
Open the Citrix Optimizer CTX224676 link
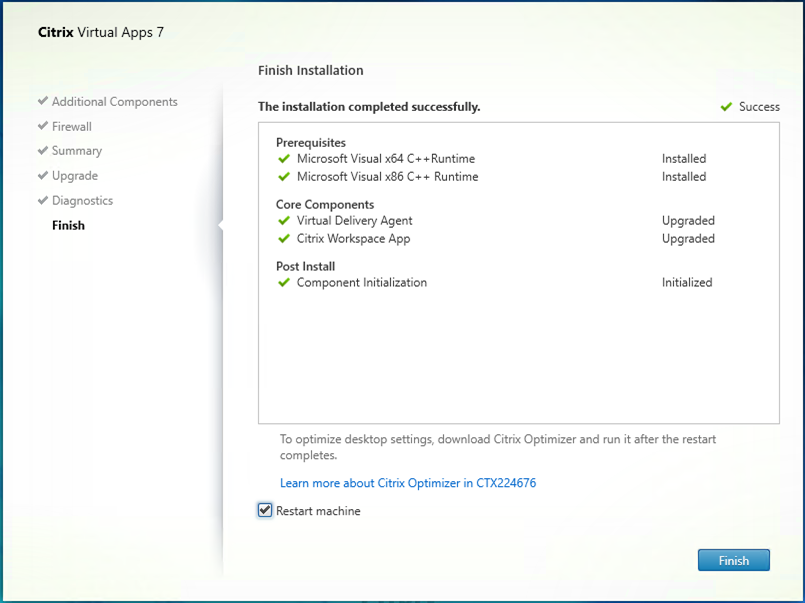coord(408,483)
